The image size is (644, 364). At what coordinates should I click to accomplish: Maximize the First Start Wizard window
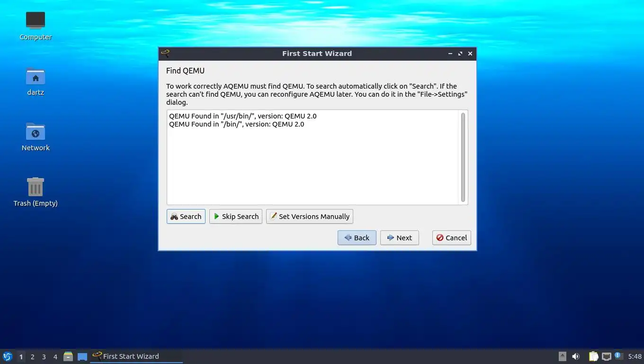coord(460,54)
